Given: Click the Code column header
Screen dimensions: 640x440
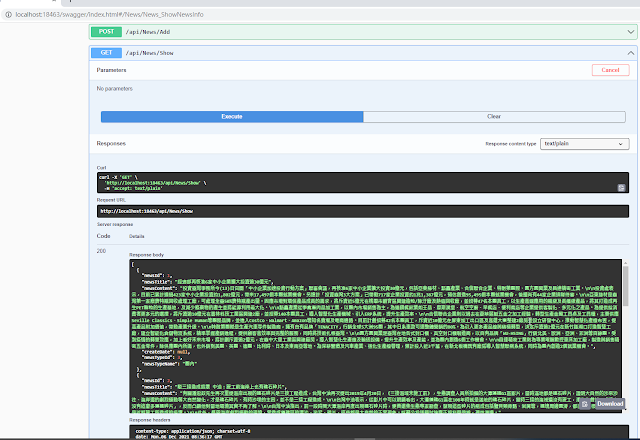Looking at the screenshot, I should tap(103, 236).
